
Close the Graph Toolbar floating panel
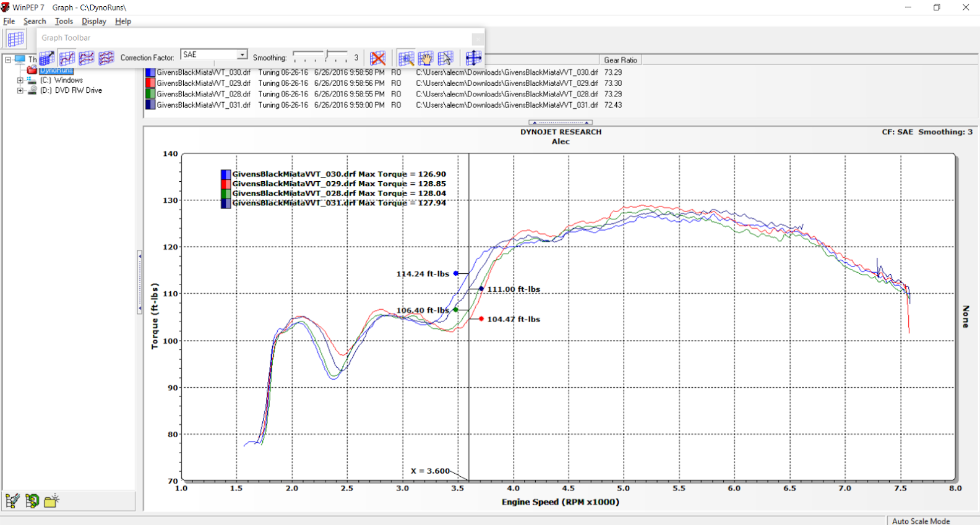coord(477,38)
